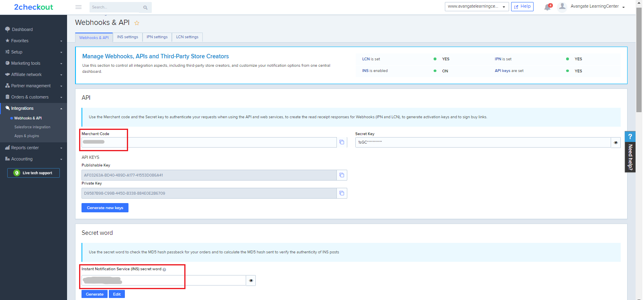Screen dimensions: 644x300
Task: Favorite page with star icon
Action: (x=137, y=23)
